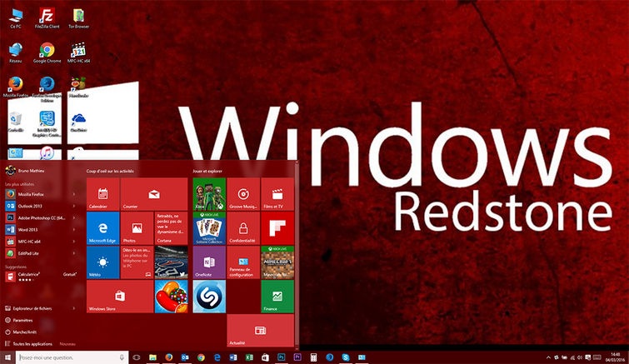629x364 pixels.
Task: Expand the MPC-HC x64 jump list arrow
Action: [74, 242]
